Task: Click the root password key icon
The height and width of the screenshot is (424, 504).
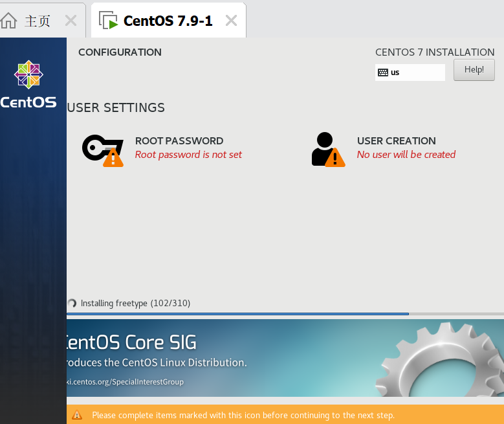Action: (x=103, y=151)
